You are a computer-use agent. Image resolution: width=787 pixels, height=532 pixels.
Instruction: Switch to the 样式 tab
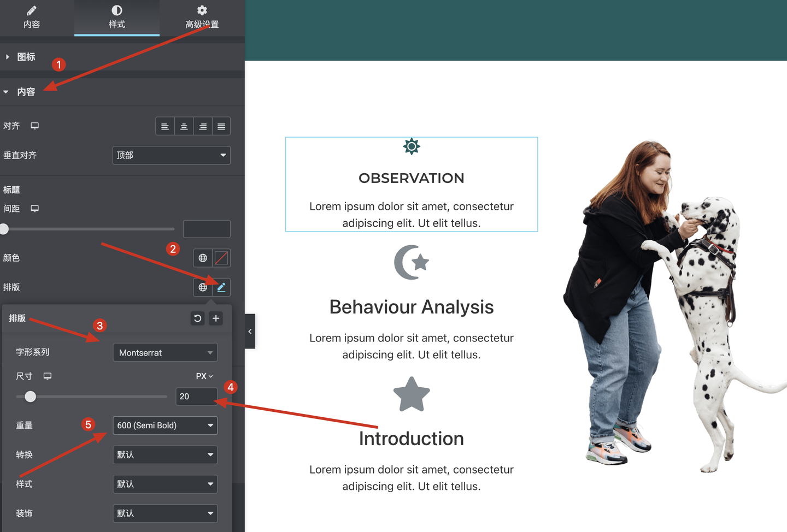[117, 17]
